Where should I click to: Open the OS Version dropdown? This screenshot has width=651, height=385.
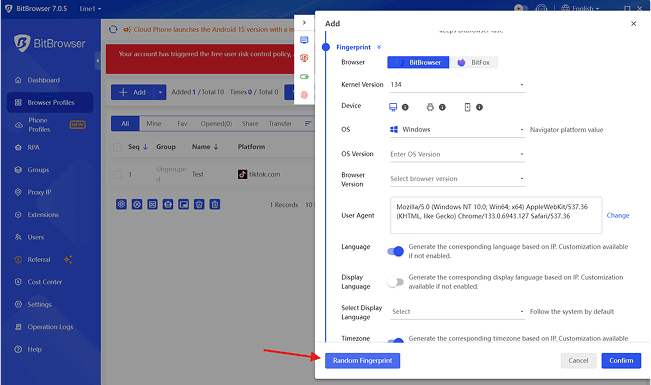457,154
